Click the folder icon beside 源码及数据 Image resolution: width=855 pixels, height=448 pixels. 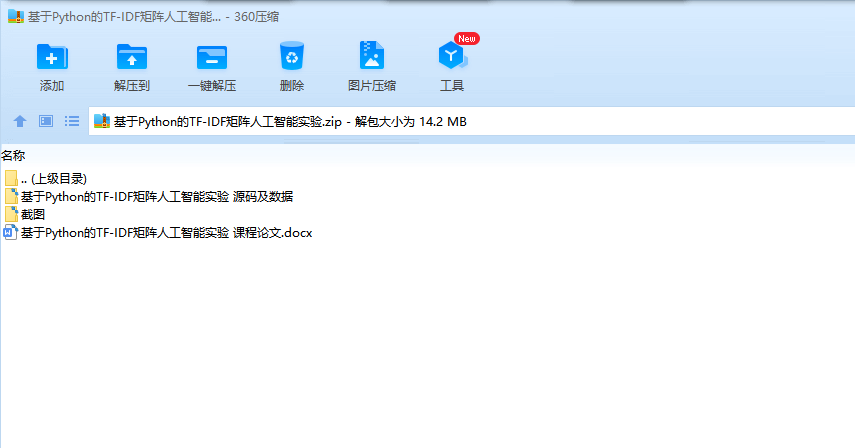pos(11,197)
